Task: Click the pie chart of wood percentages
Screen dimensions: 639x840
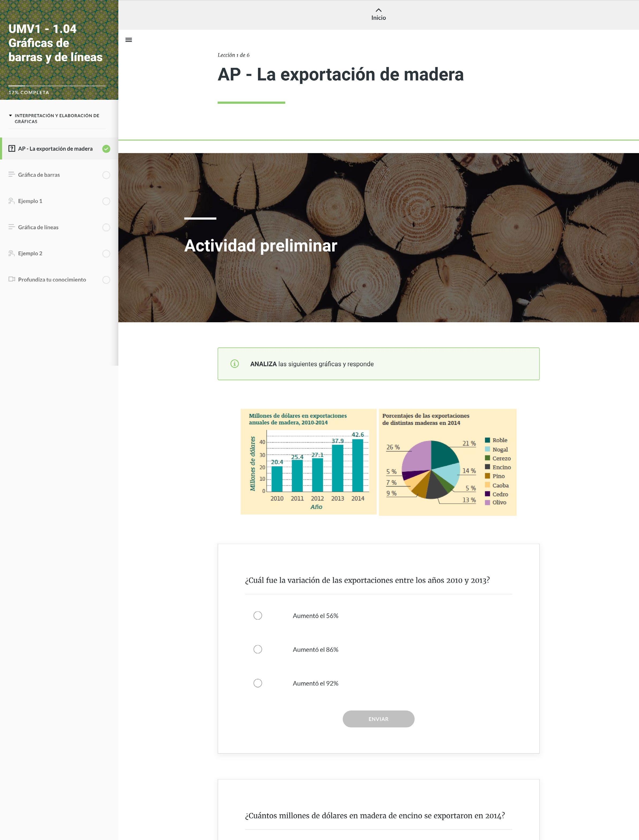Action: (x=448, y=462)
